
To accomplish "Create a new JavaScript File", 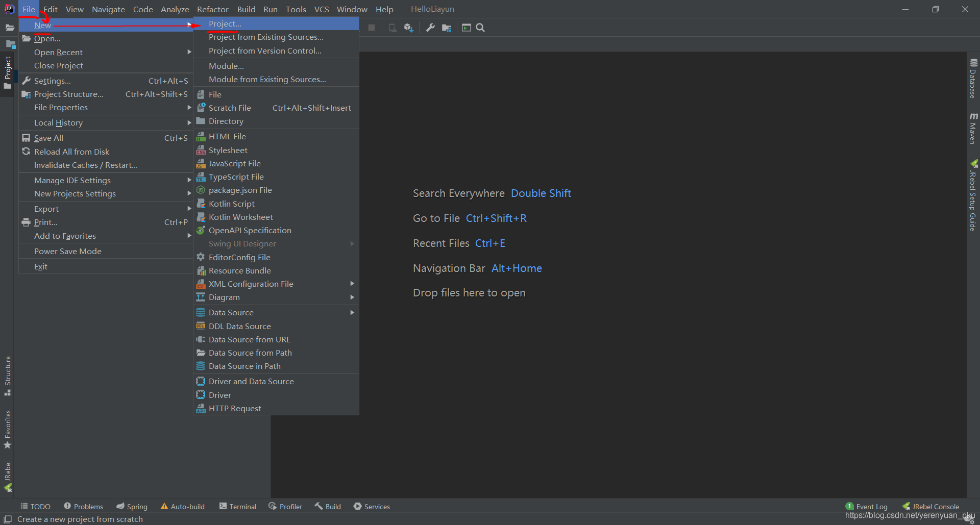I will pyautogui.click(x=276, y=163).
